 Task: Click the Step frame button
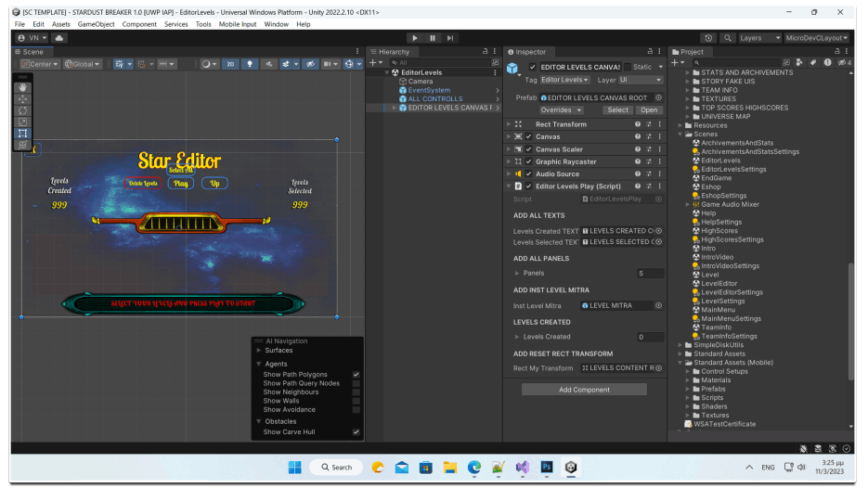[450, 38]
